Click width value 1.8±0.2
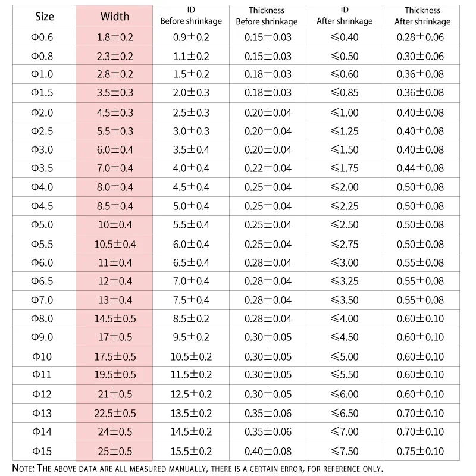 114,37
